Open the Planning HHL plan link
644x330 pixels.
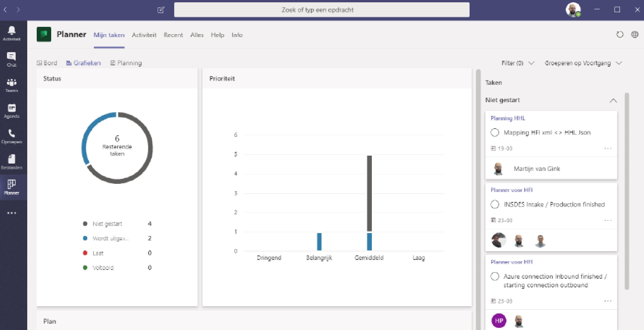coord(508,118)
